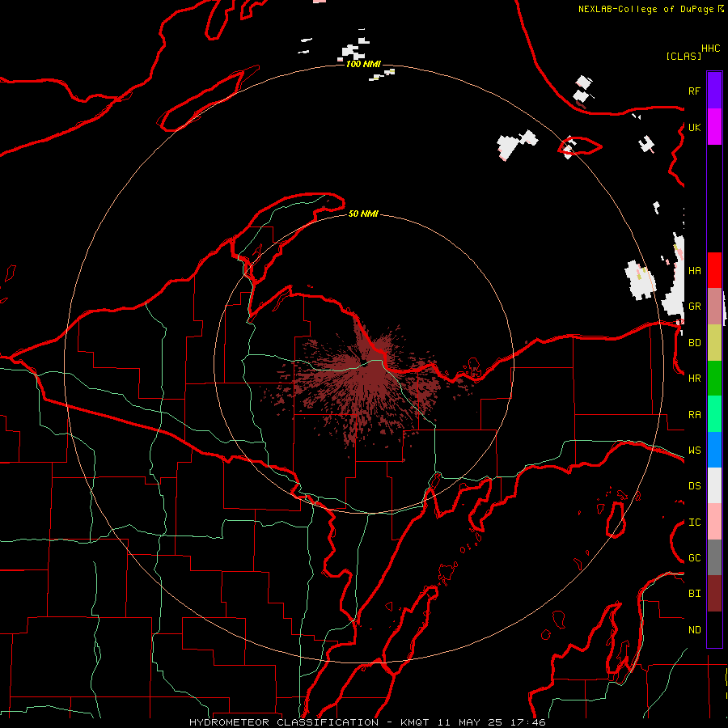This screenshot has height=728, width=728.
Task: Click the DS legend label
Action: [x=694, y=486]
